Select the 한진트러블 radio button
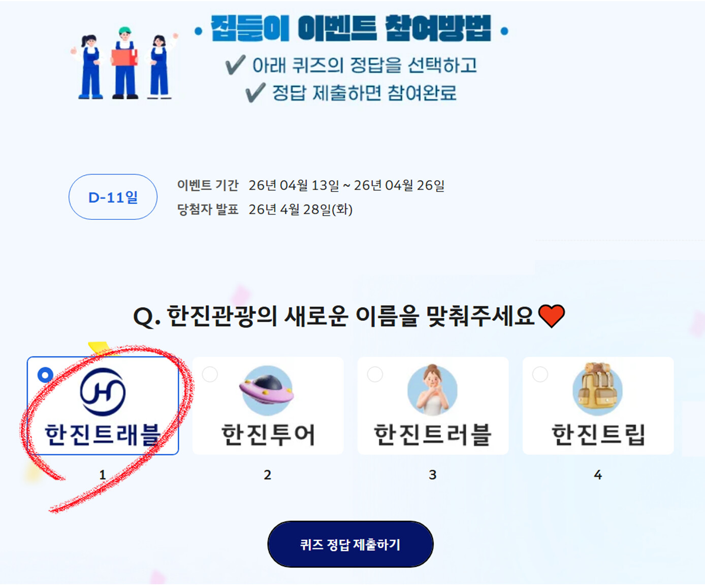 click(x=375, y=374)
